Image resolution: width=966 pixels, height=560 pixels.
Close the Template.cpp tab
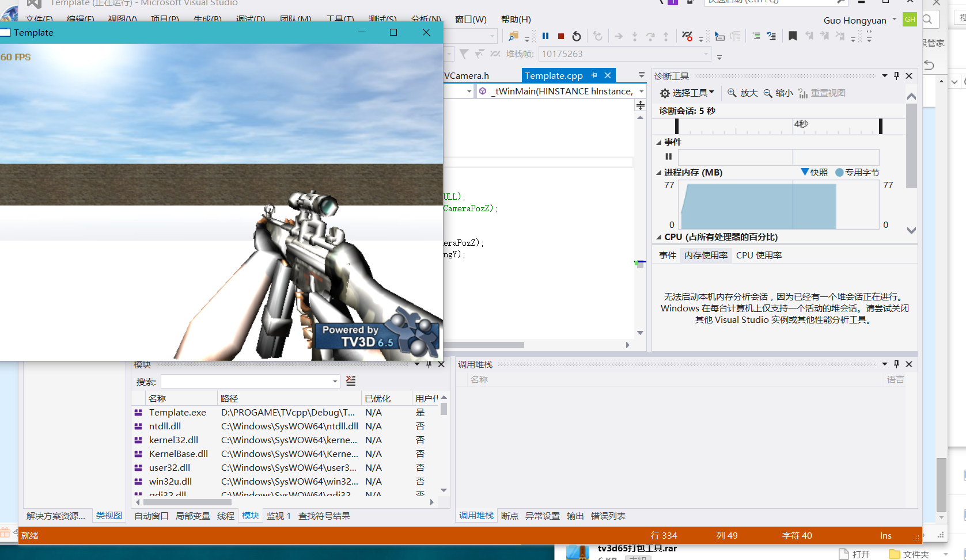tap(608, 75)
